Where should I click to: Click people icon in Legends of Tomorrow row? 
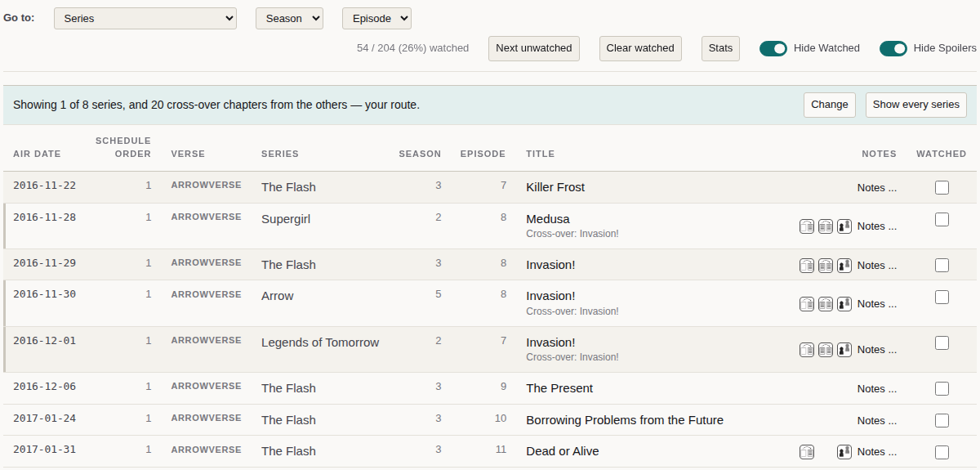[x=844, y=349]
